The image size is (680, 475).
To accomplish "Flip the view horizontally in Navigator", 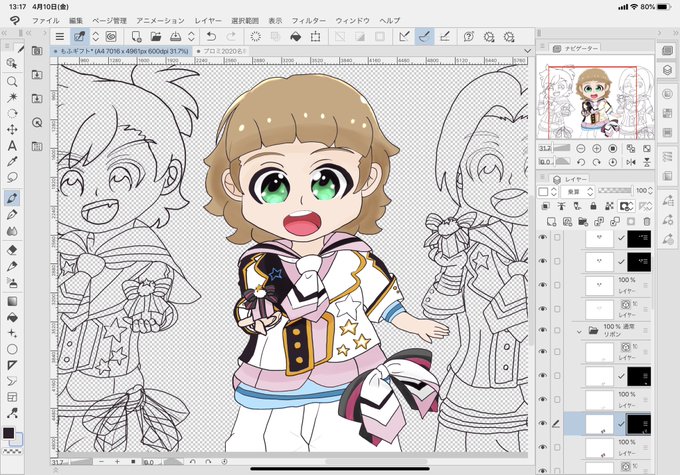I will coord(631,162).
